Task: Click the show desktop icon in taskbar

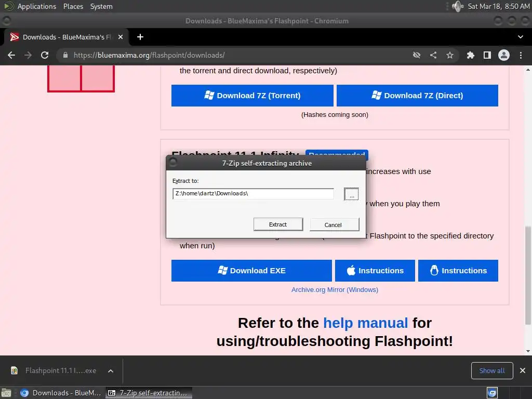Action: coord(6,393)
